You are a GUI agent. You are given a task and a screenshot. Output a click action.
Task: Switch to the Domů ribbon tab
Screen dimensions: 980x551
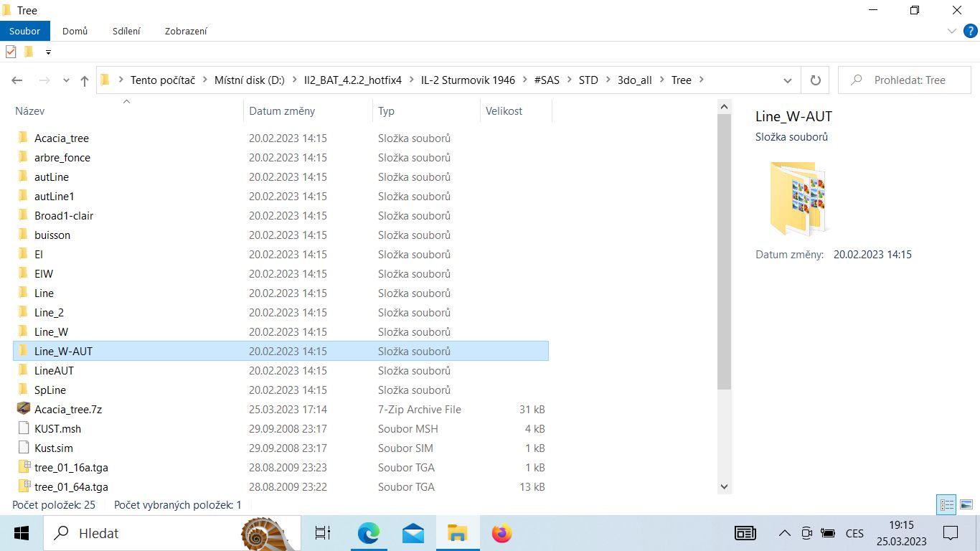tap(75, 31)
